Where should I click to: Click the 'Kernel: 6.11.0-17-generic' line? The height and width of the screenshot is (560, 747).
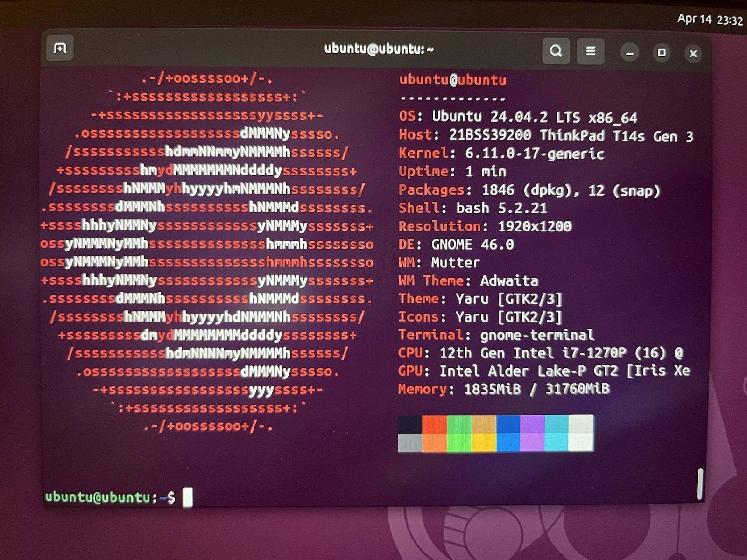click(x=501, y=153)
